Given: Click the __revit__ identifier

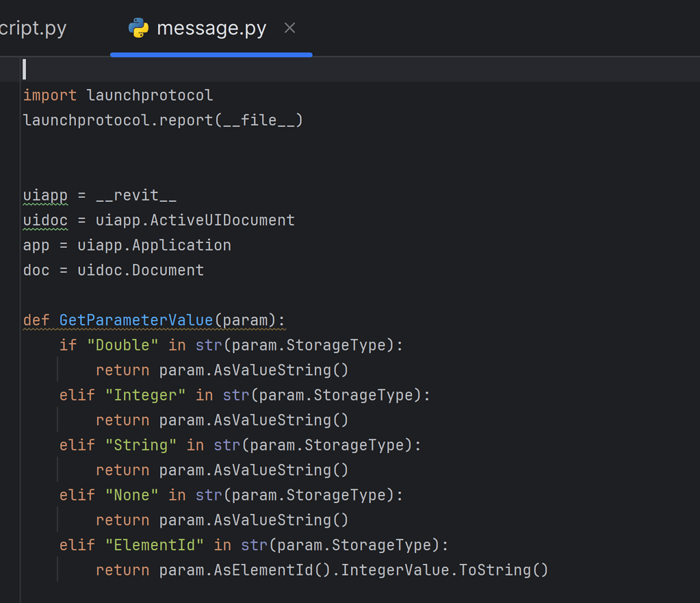Looking at the screenshot, I should [x=135, y=196].
